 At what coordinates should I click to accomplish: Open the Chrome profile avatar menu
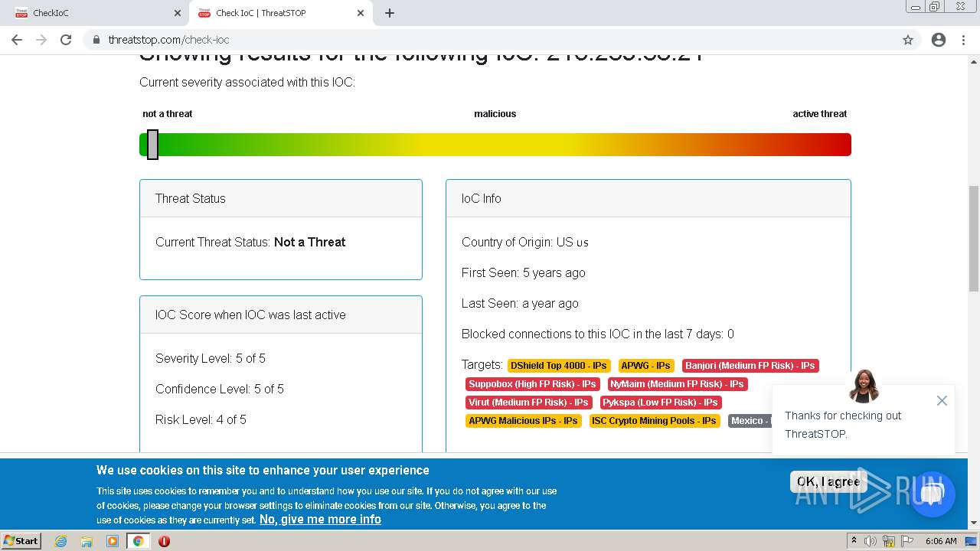pos(939,40)
